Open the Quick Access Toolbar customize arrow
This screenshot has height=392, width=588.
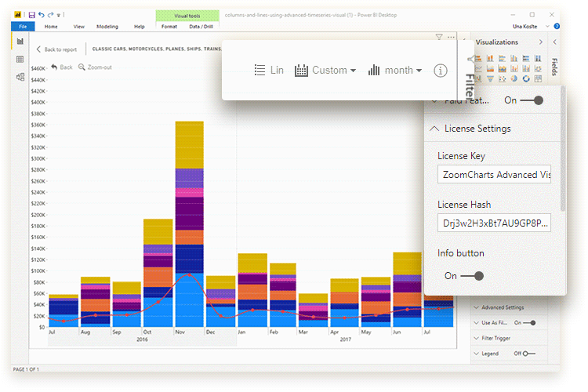tap(59, 16)
